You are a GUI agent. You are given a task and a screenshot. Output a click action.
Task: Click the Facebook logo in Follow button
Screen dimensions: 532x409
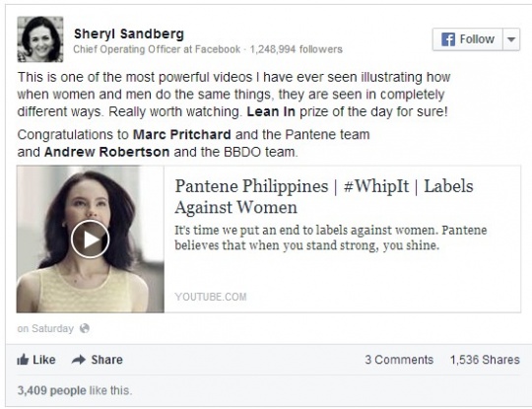[x=448, y=39]
